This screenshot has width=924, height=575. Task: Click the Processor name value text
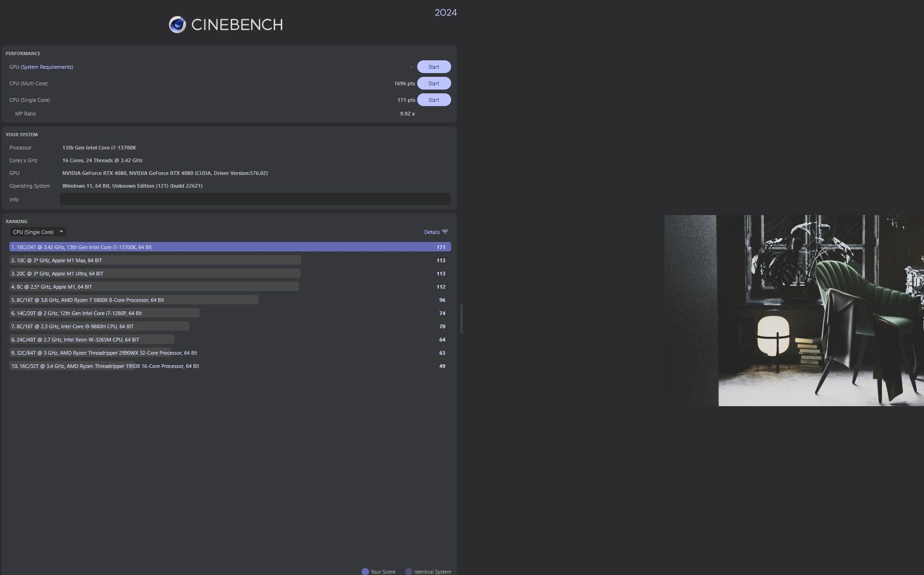[99, 148]
